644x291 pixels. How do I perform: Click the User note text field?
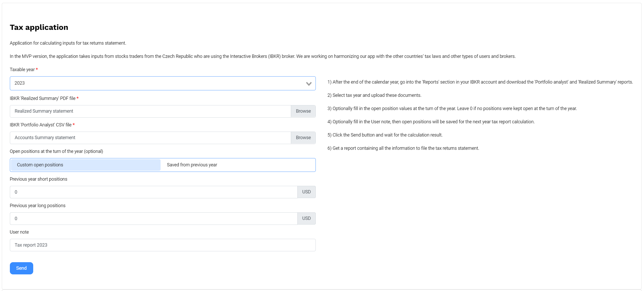pyautogui.click(x=162, y=245)
